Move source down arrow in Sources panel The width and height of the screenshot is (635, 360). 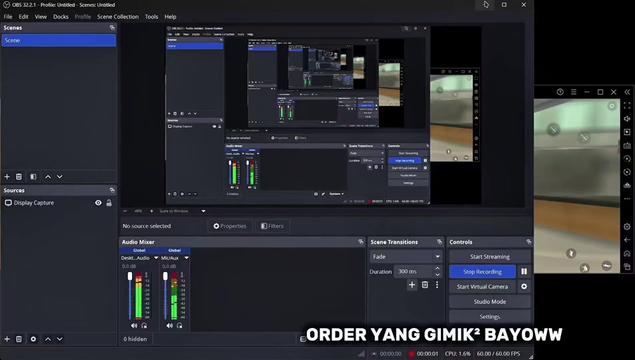point(60,339)
